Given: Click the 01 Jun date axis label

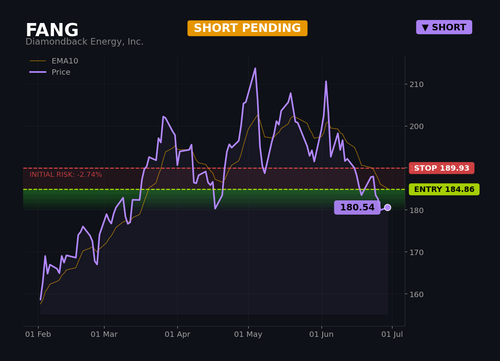Looking at the screenshot, I should pyautogui.click(x=321, y=334).
